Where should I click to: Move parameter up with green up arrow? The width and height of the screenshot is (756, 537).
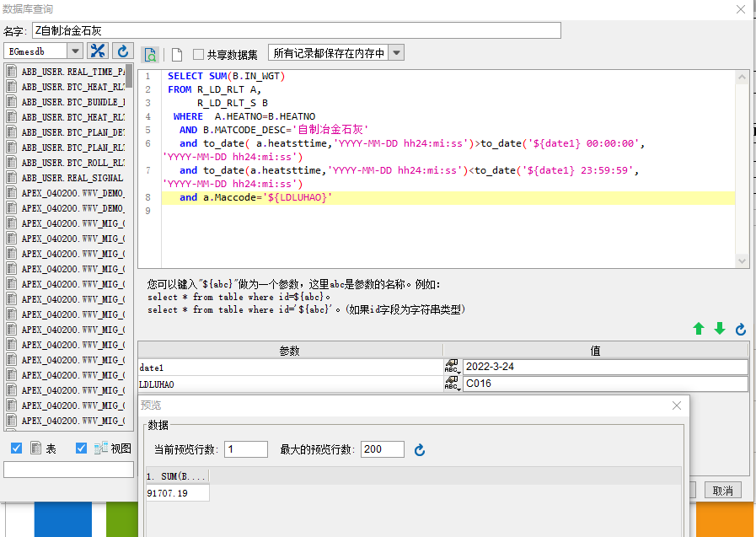(699, 329)
